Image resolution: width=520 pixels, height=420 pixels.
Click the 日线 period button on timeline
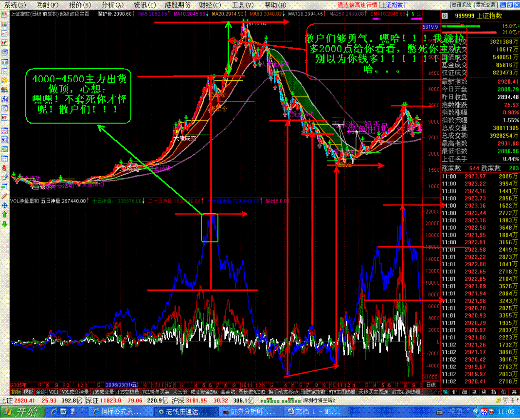click(431, 385)
